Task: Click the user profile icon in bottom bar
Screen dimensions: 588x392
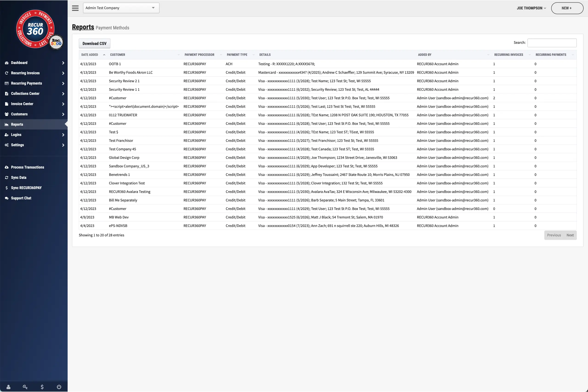Action: [8, 387]
